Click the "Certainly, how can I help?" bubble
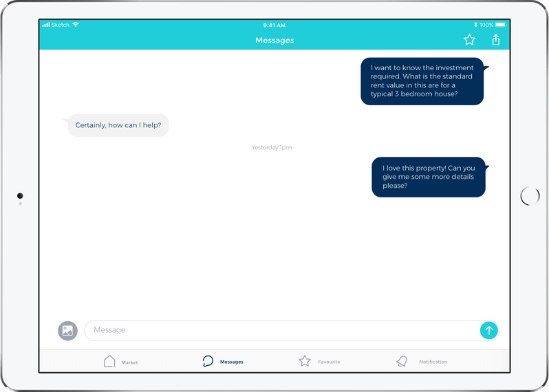Screen dimensions: 549x392 coord(118,125)
